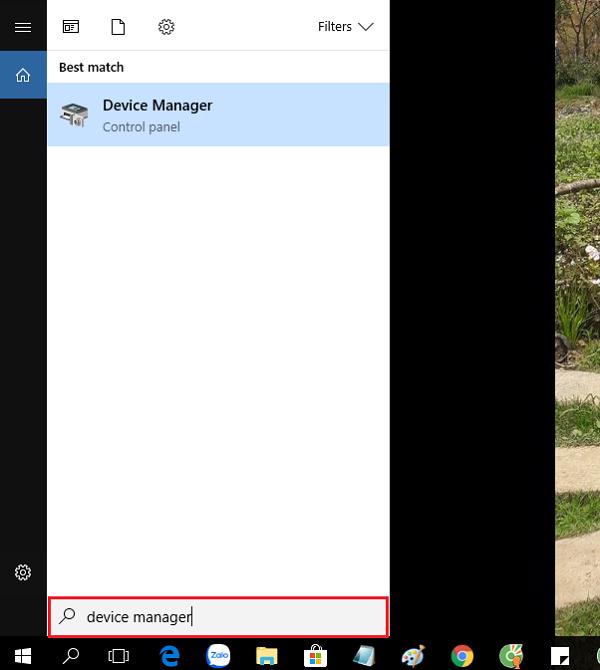Open File Explorer from the taskbar
This screenshot has height=670, width=600.
point(266,656)
